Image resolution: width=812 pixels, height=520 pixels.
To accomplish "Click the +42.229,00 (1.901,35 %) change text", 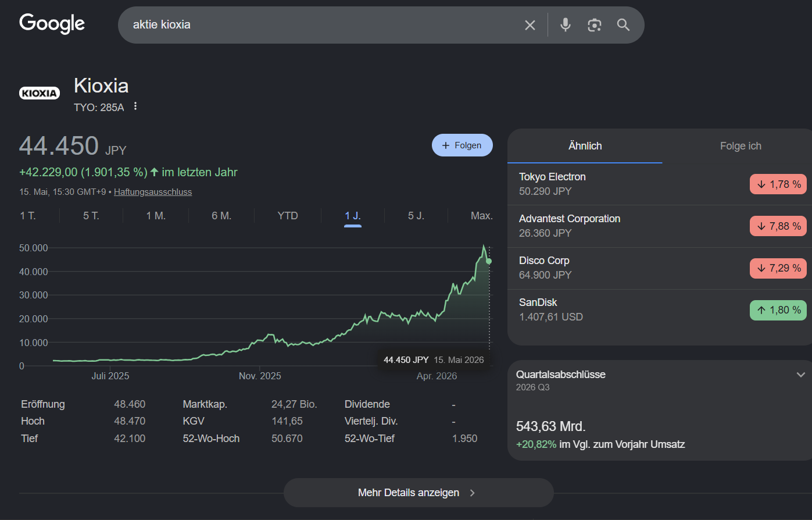I will coord(83,172).
